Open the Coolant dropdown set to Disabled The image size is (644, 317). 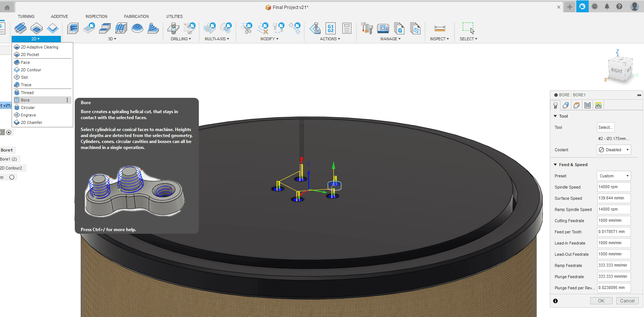[614, 150]
